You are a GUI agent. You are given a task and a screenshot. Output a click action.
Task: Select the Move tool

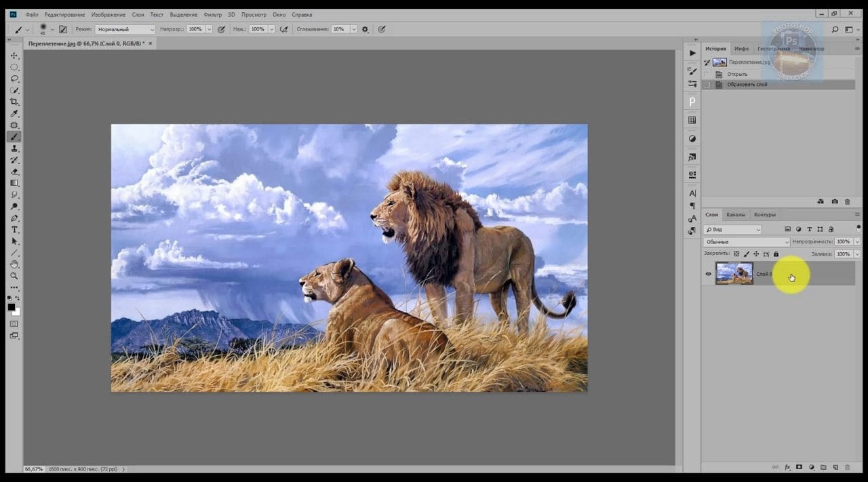point(14,56)
